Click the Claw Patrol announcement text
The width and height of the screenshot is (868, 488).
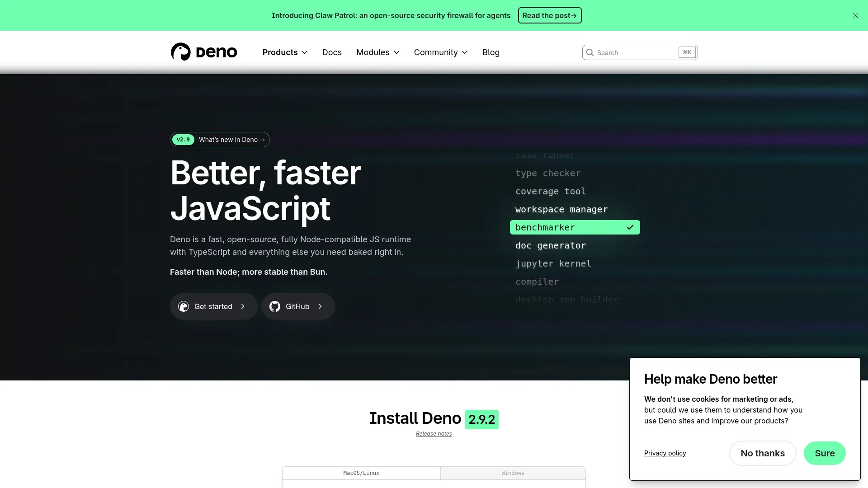click(391, 15)
